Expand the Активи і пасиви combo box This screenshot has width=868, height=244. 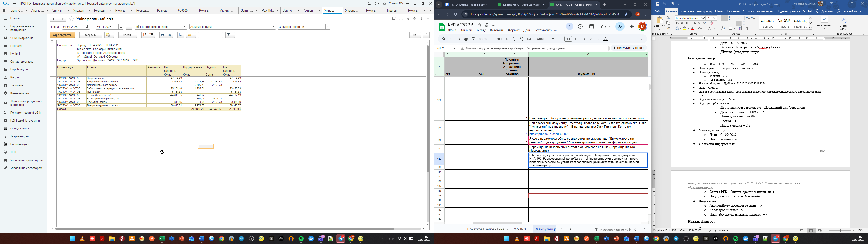pos(273,27)
